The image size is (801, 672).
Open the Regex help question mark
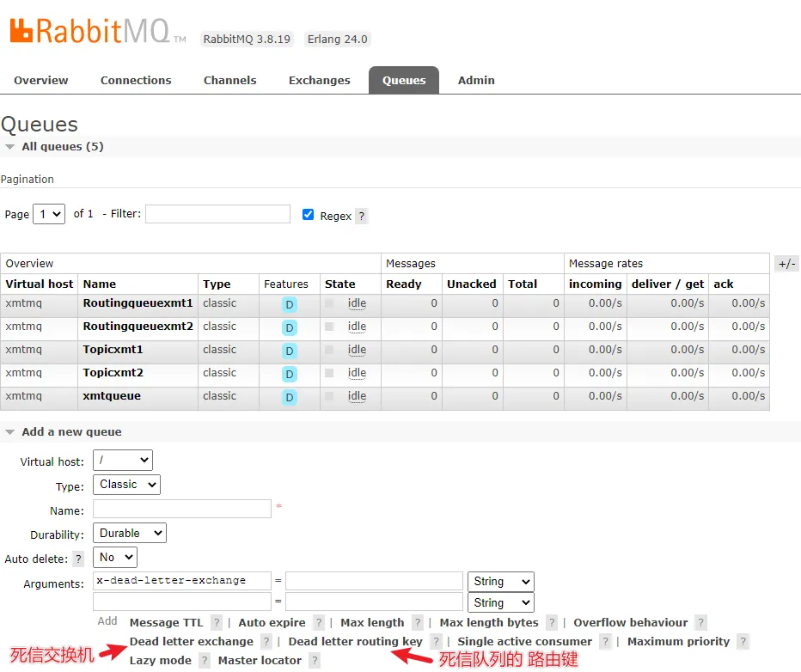(362, 216)
